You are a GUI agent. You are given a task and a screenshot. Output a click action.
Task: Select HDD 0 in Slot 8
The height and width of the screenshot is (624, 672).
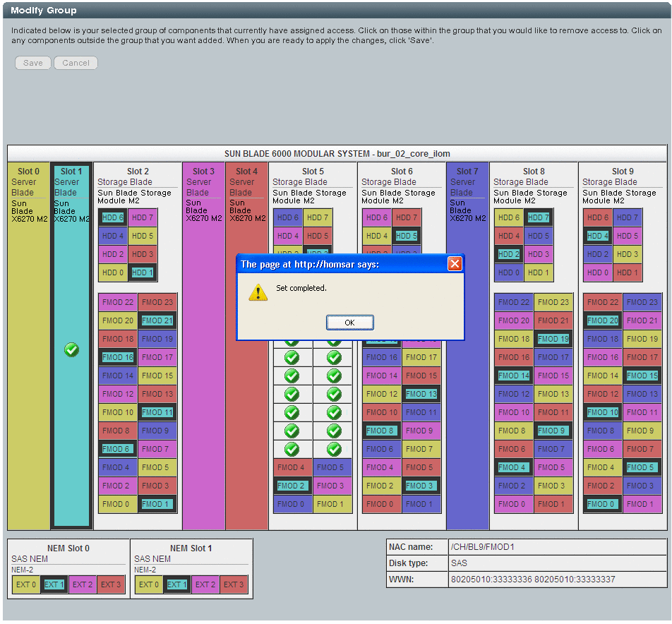509,272
